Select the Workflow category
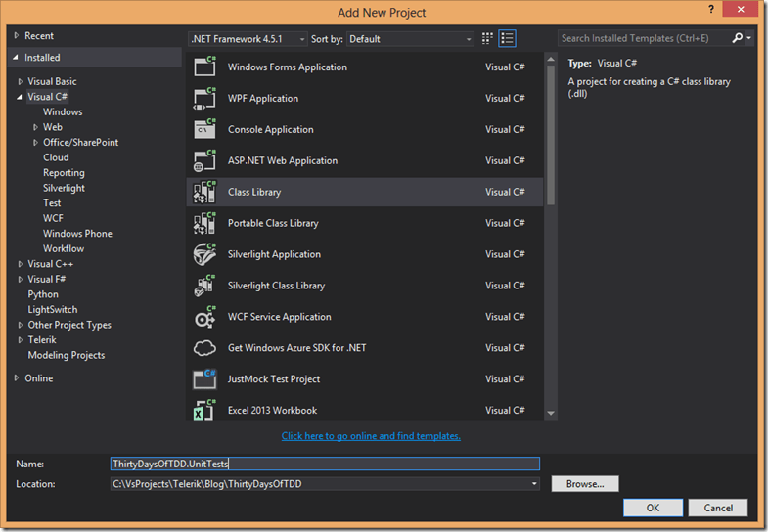Screen dimensions: 768x532 click(x=64, y=248)
